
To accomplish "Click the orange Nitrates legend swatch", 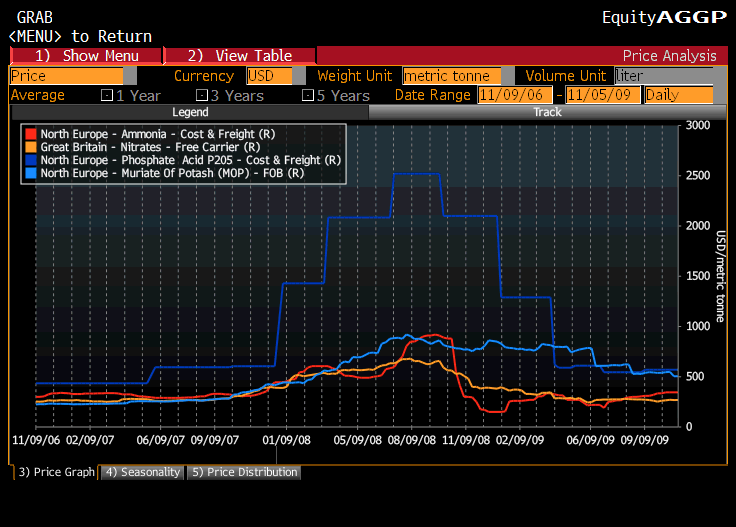I will click(32, 147).
